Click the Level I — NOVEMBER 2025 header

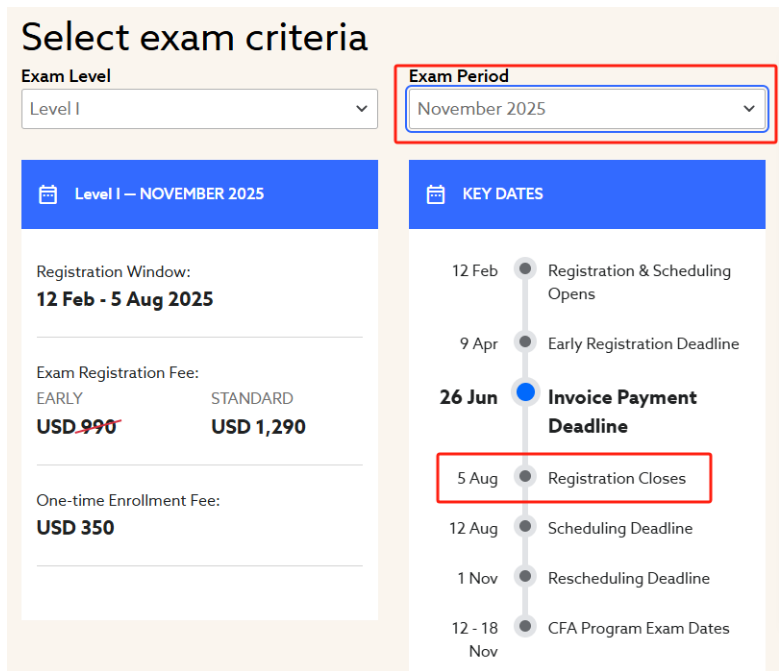pyautogui.click(x=199, y=194)
